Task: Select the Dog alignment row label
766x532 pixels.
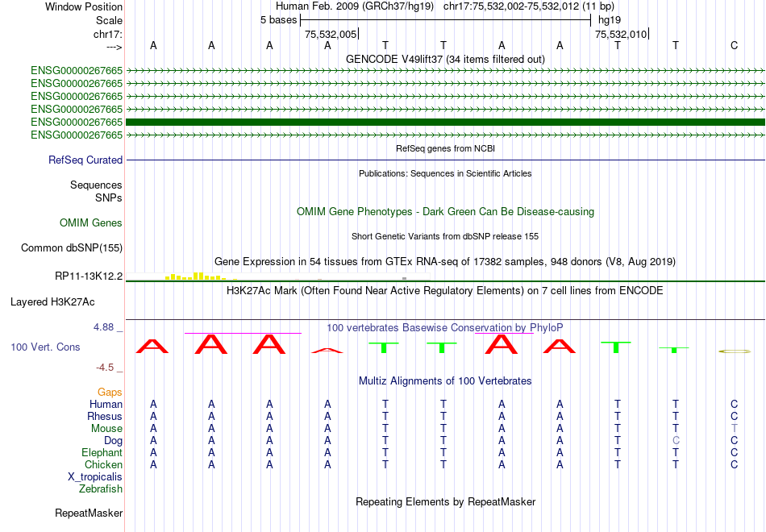Action: tap(114, 441)
